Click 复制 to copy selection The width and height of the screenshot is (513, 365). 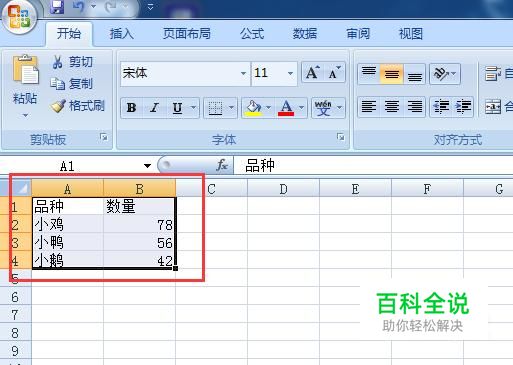[72, 84]
